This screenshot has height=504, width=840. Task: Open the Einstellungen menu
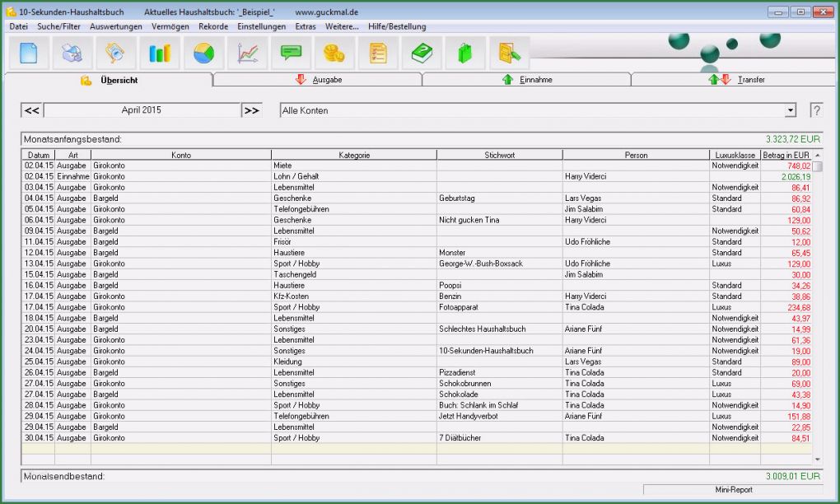[261, 26]
